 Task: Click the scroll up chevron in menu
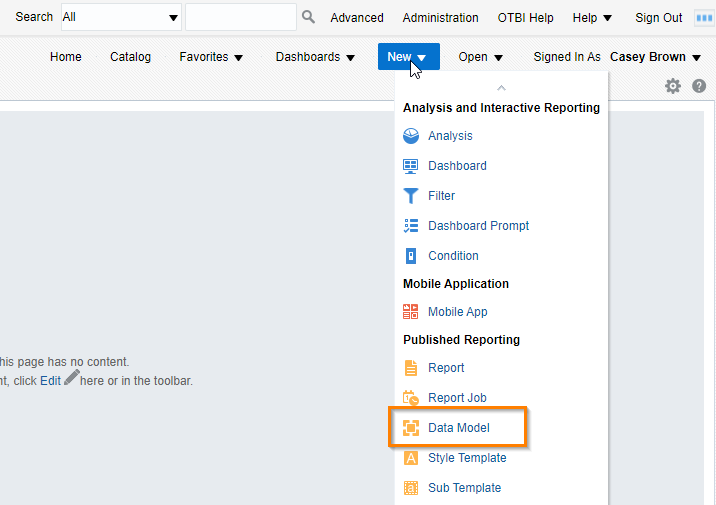click(x=501, y=88)
